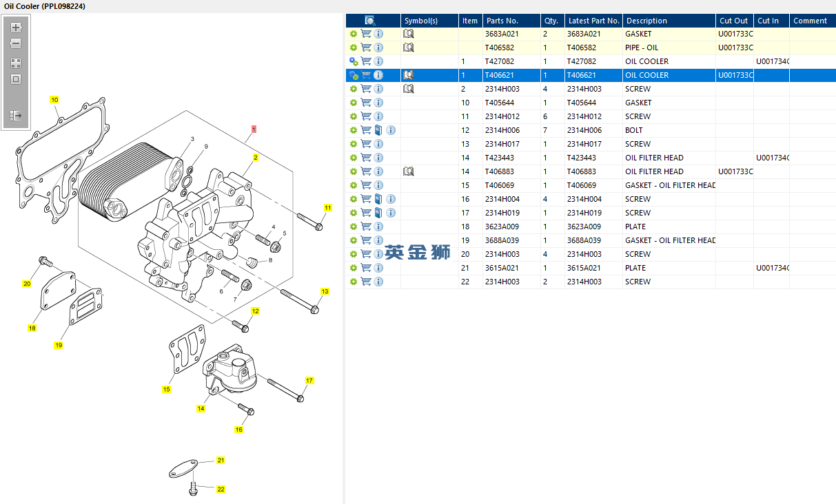This screenshot has width=836, height=504.
Task: Select callout 16 on the diagram
Action: [238, 430]
